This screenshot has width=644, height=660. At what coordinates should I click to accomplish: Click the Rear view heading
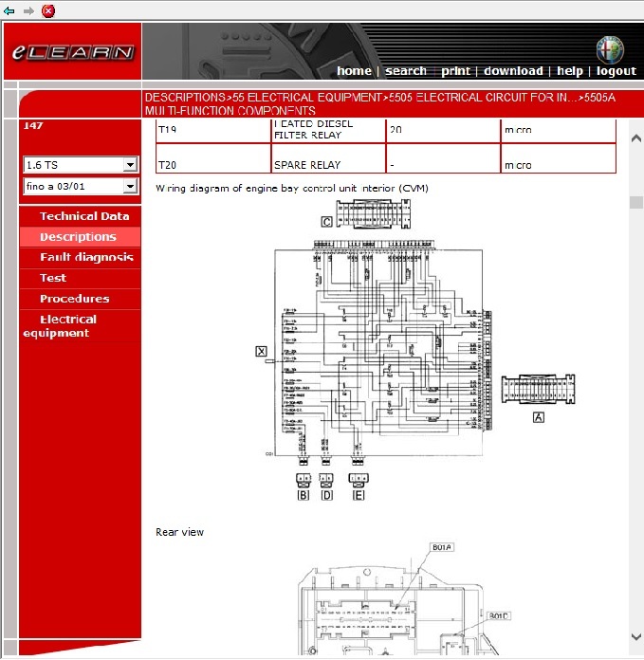179,532
